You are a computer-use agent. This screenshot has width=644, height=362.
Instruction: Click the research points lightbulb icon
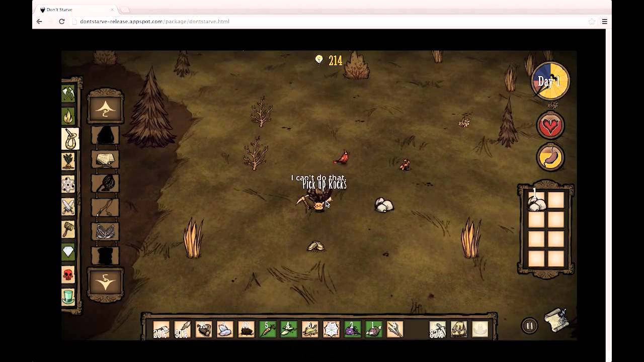click(x=319, y=60)
